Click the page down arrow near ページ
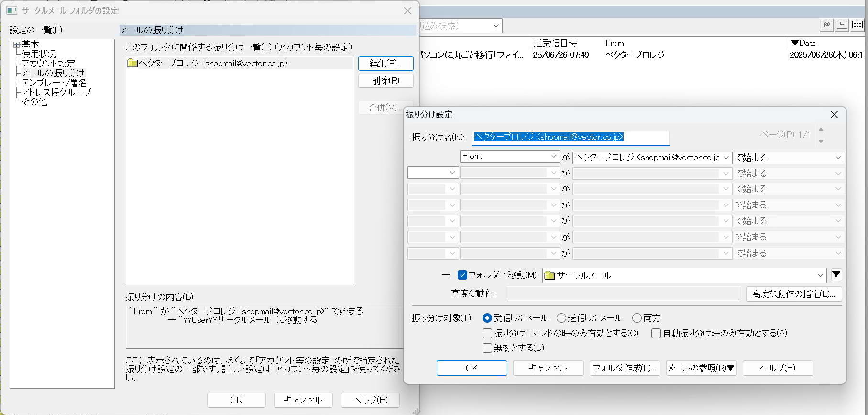The image size is (868, 415). click(821, 141)
